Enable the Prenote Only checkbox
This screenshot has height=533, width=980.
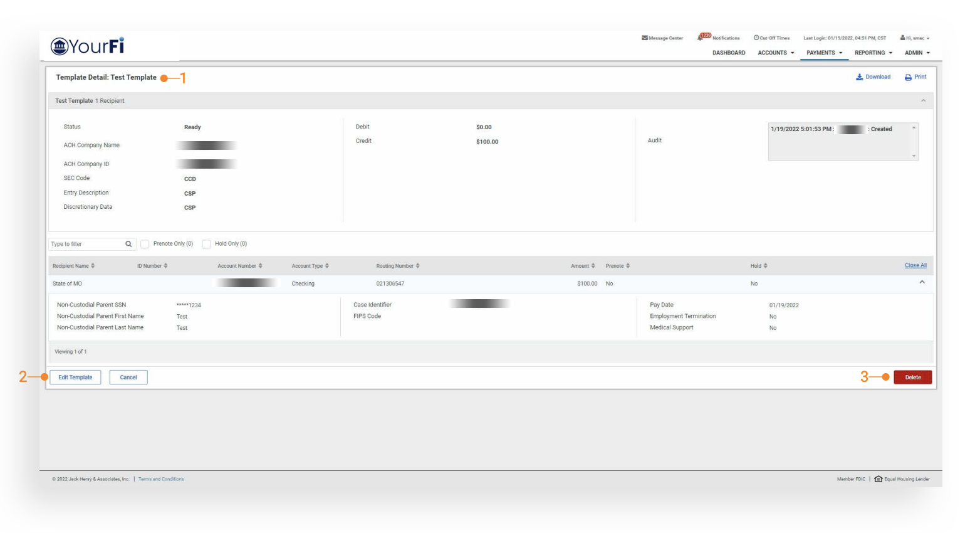tap(145, 244)
